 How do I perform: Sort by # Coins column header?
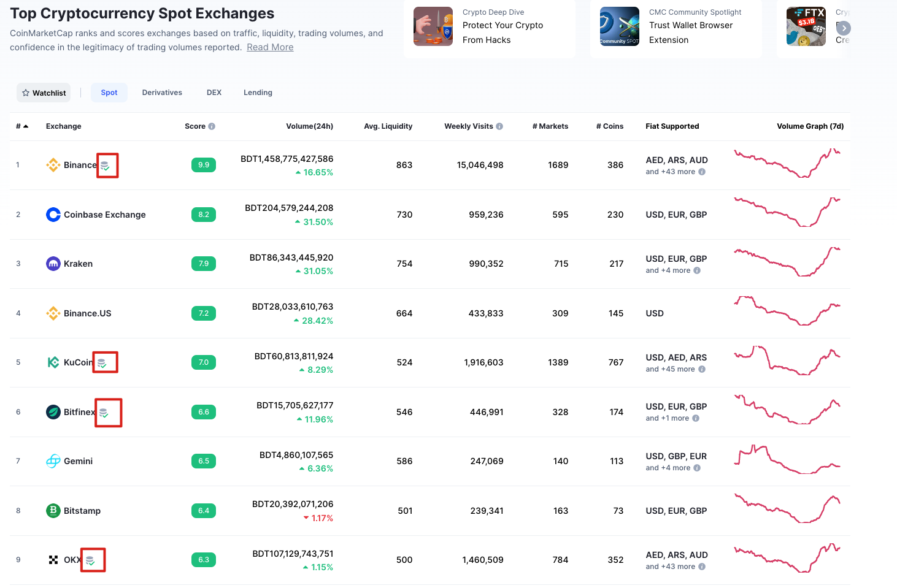pyautogui.click(x=610, y=126)
